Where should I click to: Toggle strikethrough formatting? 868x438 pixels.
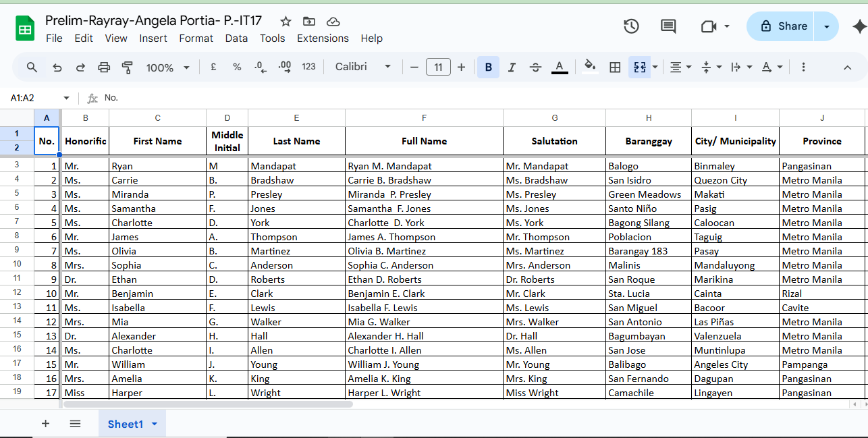point(535,67)
